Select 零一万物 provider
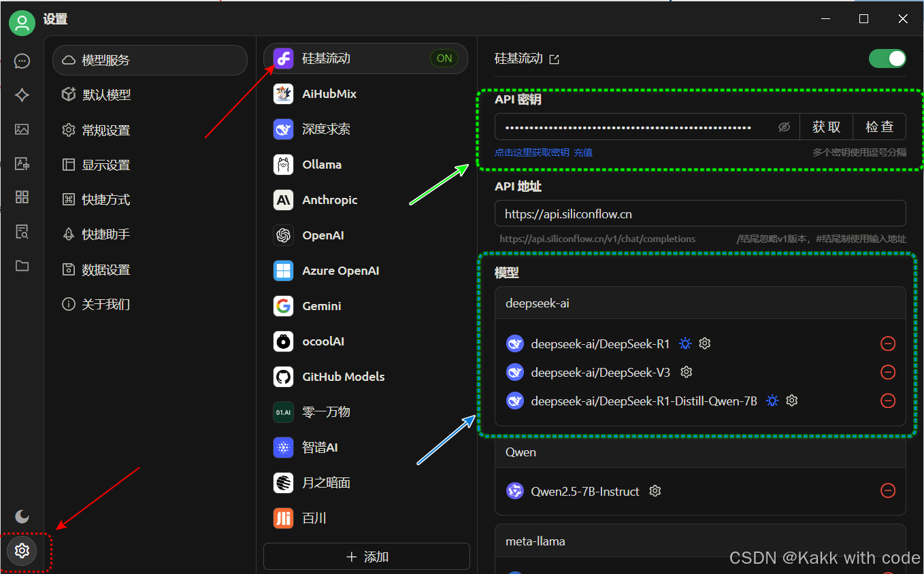The image size is (924, 574). tap(366, 412)
